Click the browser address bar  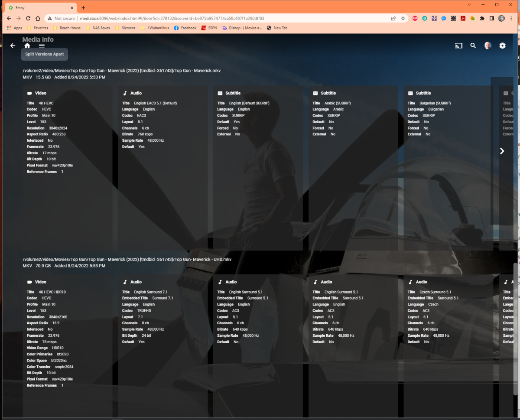[x=173, y=18]
